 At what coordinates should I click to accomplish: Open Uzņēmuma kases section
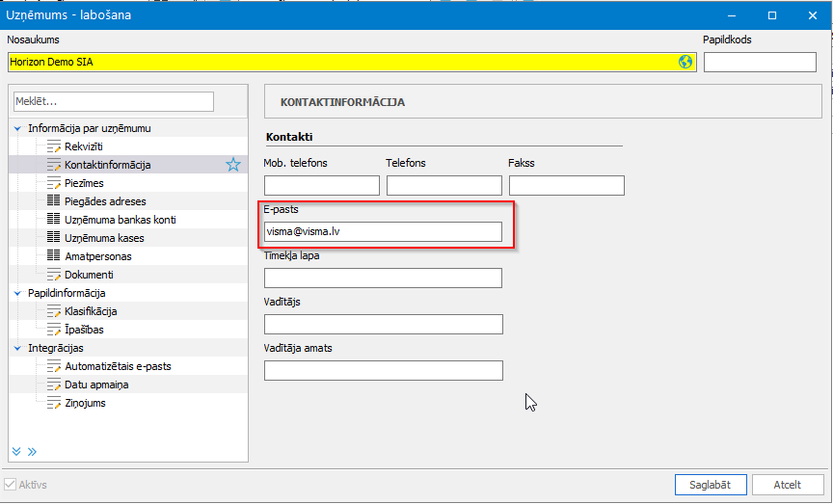tap(104, 238)
